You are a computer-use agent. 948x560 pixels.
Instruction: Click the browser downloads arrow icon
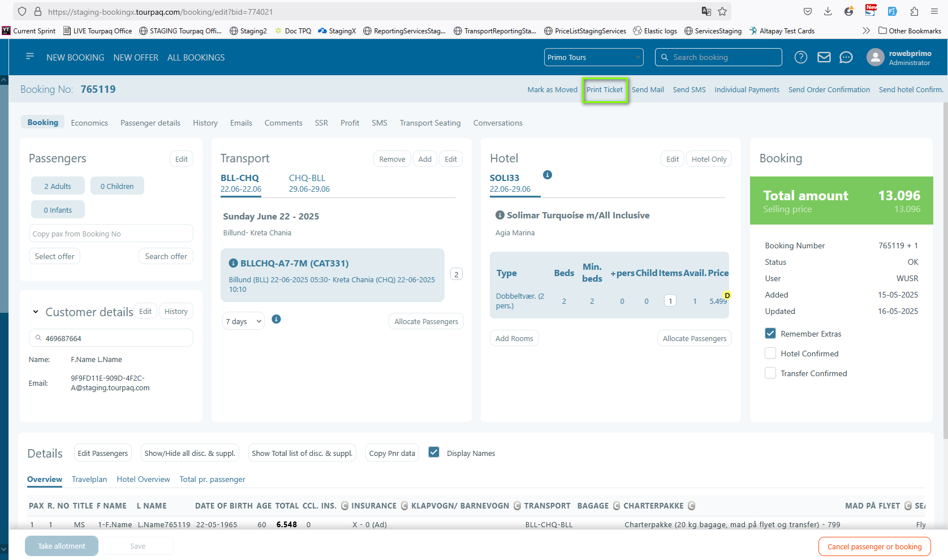(x=828, y=11)
